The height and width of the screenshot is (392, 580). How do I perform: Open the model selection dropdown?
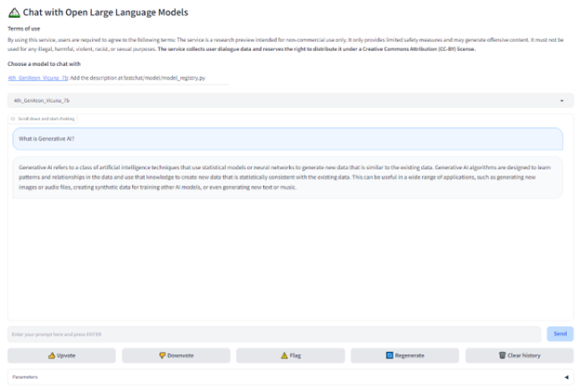coord(290,100)
